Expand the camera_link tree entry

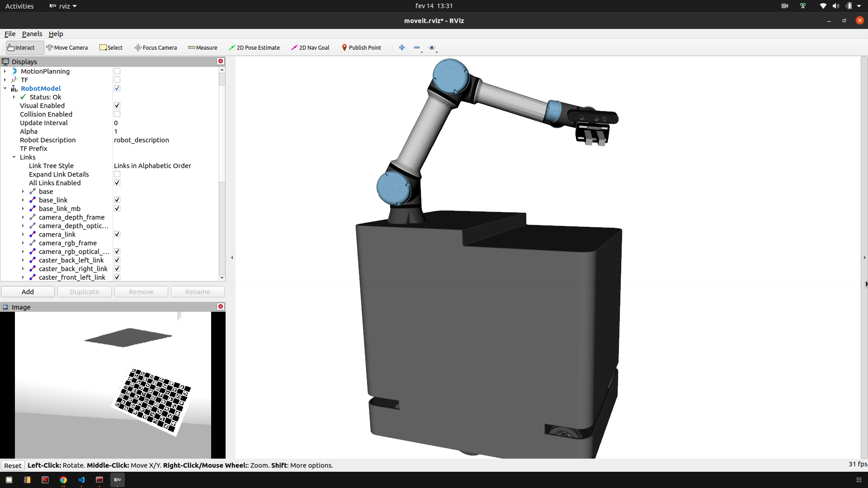[23, 235]
